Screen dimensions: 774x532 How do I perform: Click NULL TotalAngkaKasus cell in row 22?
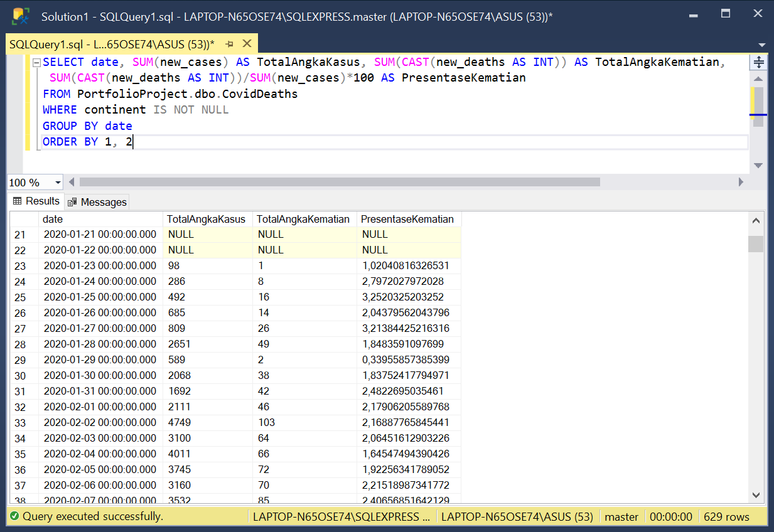pyautogui.click(x=207, y=250)
